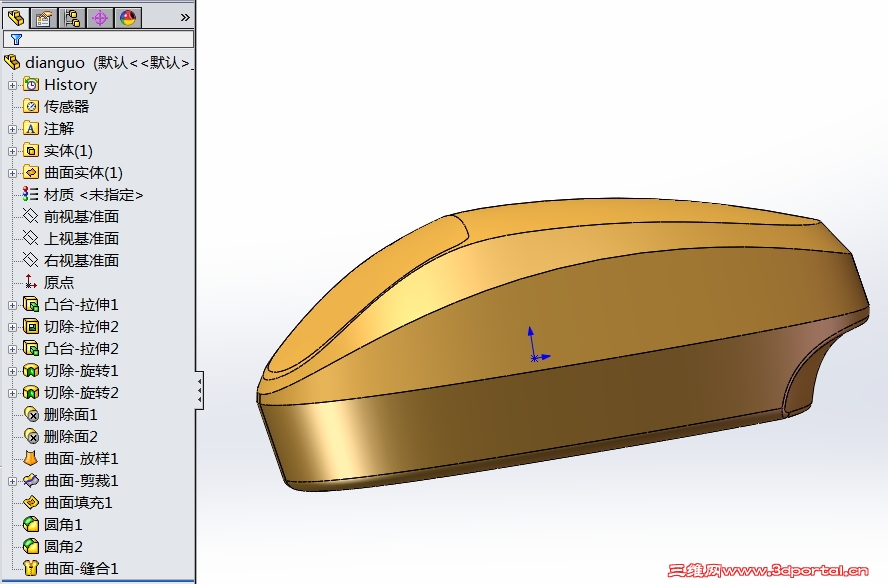Viewport: 888px width, 584px height.
Task: Select the 曲面填充1 text label
Action: [x=78, y=502]
